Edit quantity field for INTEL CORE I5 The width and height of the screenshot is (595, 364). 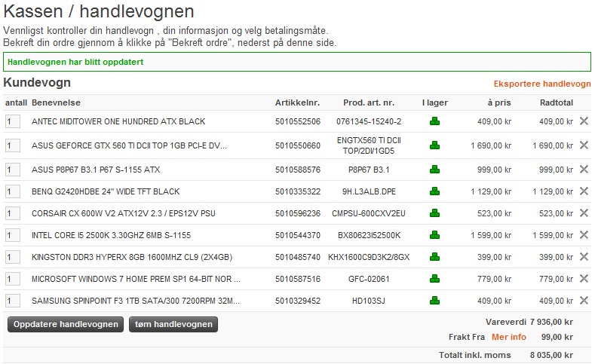[13, 235]
